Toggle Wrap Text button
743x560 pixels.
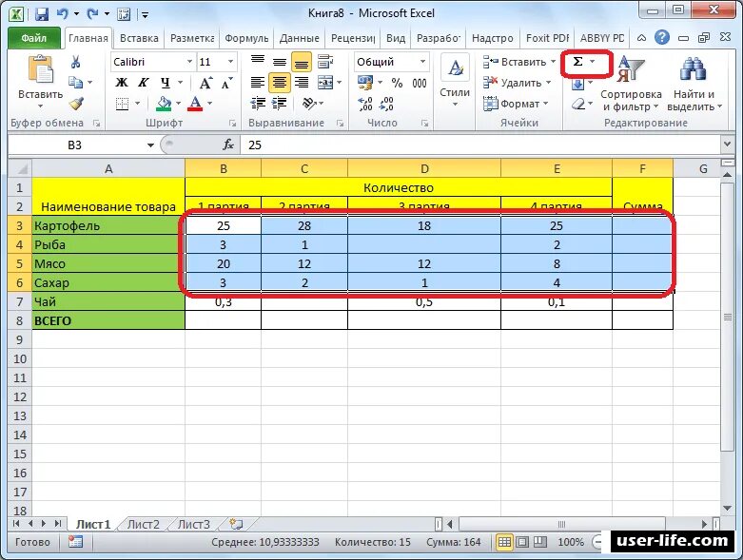pos(325,62)
